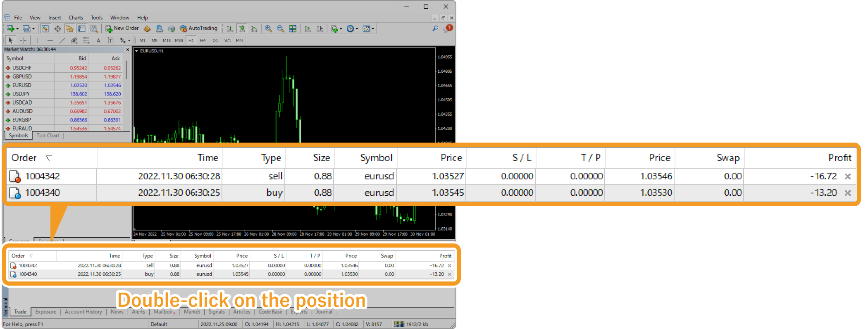Toggle the Market Watch panel icon

click(x=45, y=29)
